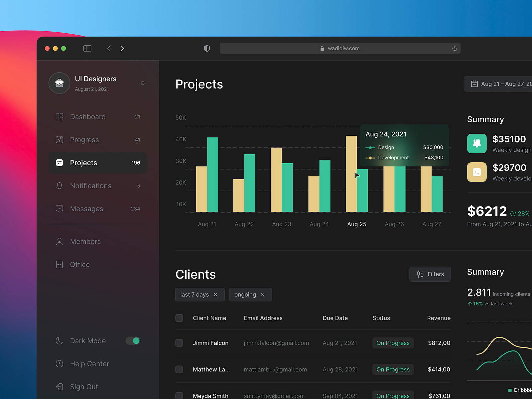Click the Projects checklist icon
Screen dimensions: 532x399
click(x=60, y=163)
